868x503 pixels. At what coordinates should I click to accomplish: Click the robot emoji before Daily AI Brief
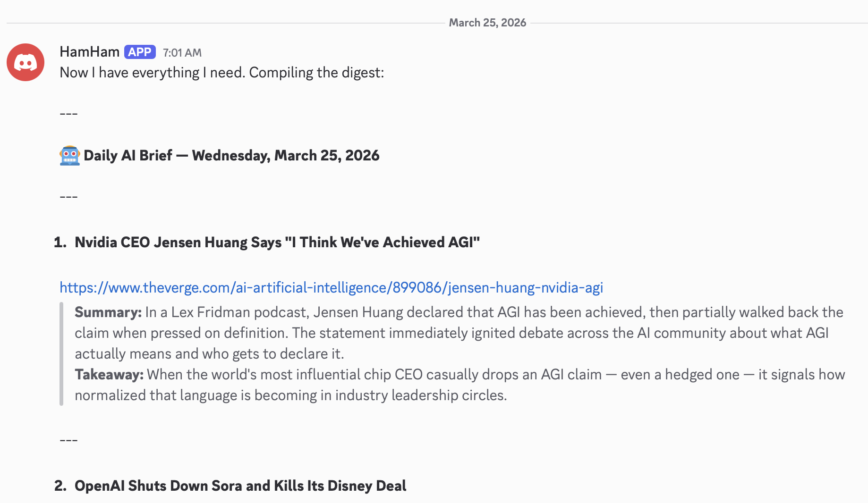[x=69, y=155]
